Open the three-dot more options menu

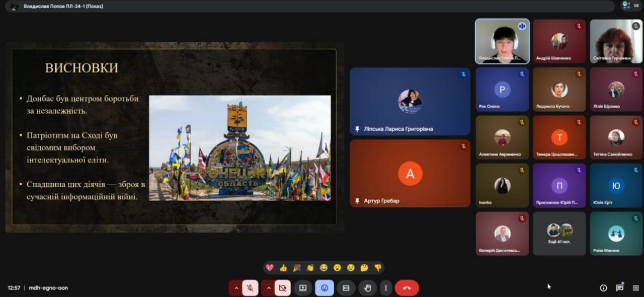386,288
